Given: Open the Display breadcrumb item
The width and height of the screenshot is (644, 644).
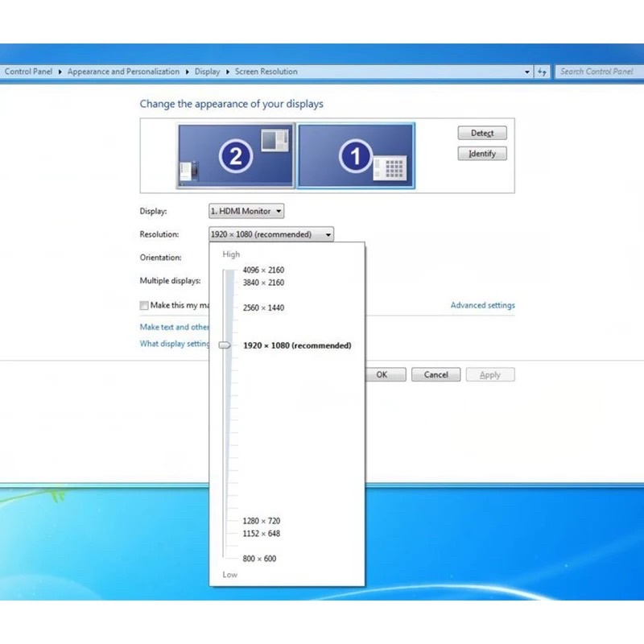Looking at the screenshot, I should (207, 72).
